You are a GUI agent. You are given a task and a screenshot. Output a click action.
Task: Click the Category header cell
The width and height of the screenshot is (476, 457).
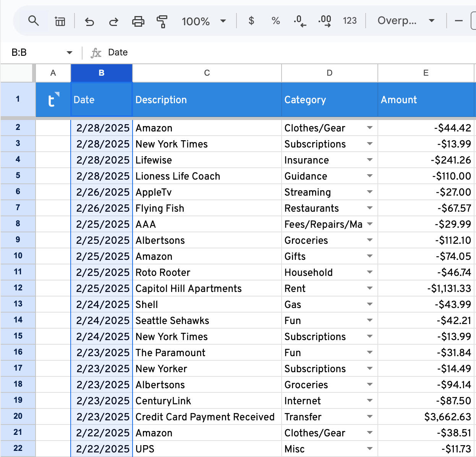tap(330, 100)
